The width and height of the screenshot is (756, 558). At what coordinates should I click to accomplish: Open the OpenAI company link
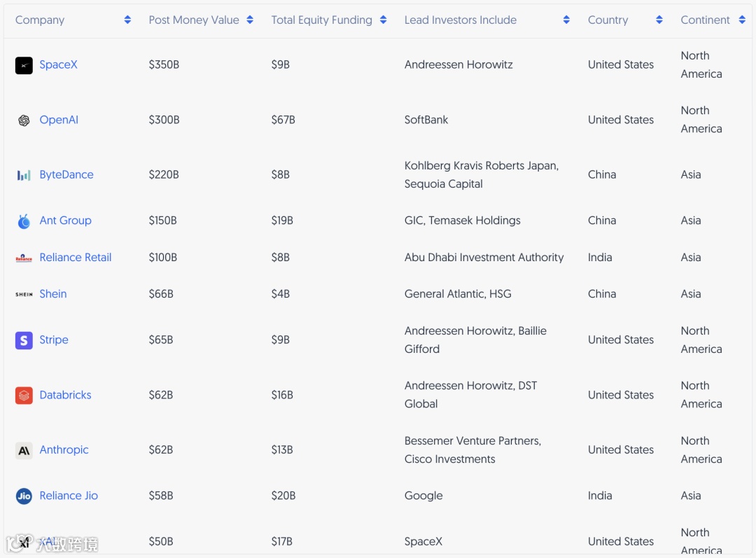click(59, 120)
